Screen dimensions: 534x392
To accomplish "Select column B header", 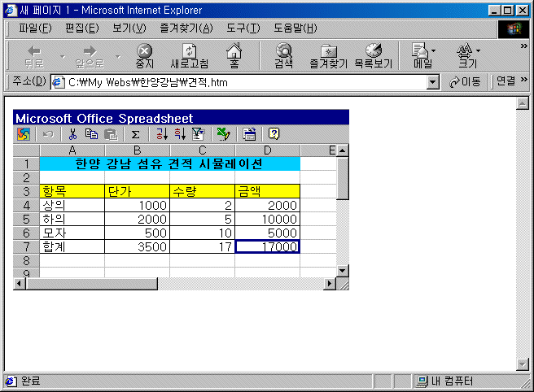I will click(x=138, y=150).
